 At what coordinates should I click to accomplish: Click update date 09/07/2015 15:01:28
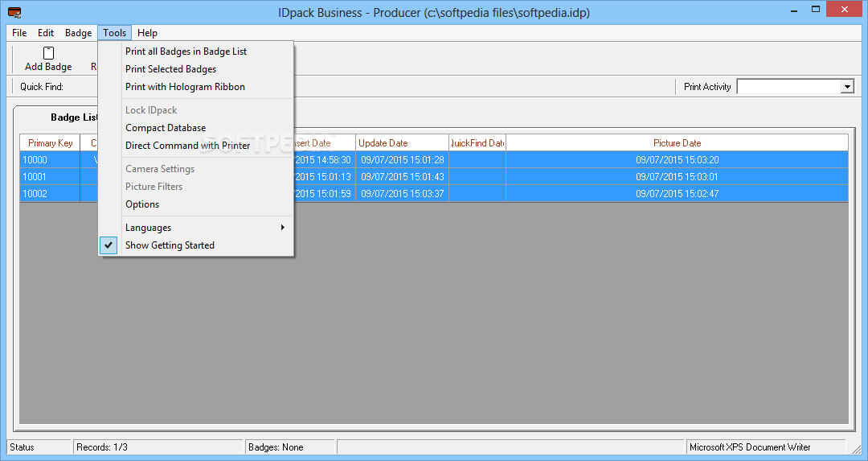coord(403,159)
